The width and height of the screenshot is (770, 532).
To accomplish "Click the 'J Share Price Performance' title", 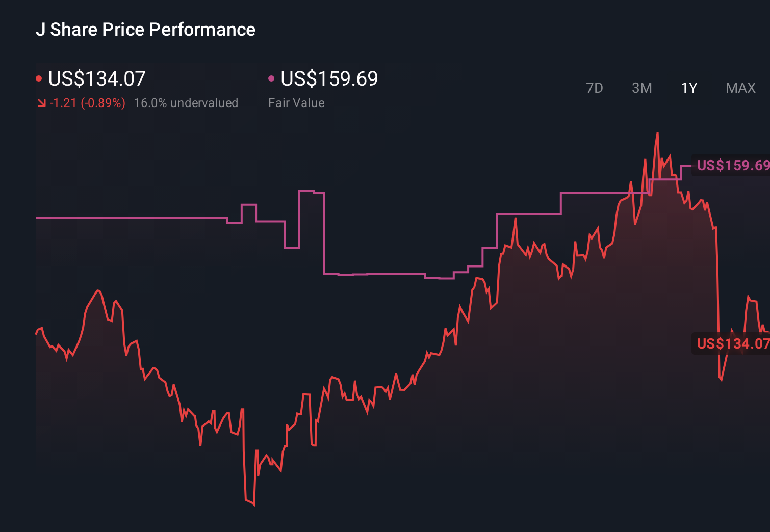I will click(x=145, y=30).
